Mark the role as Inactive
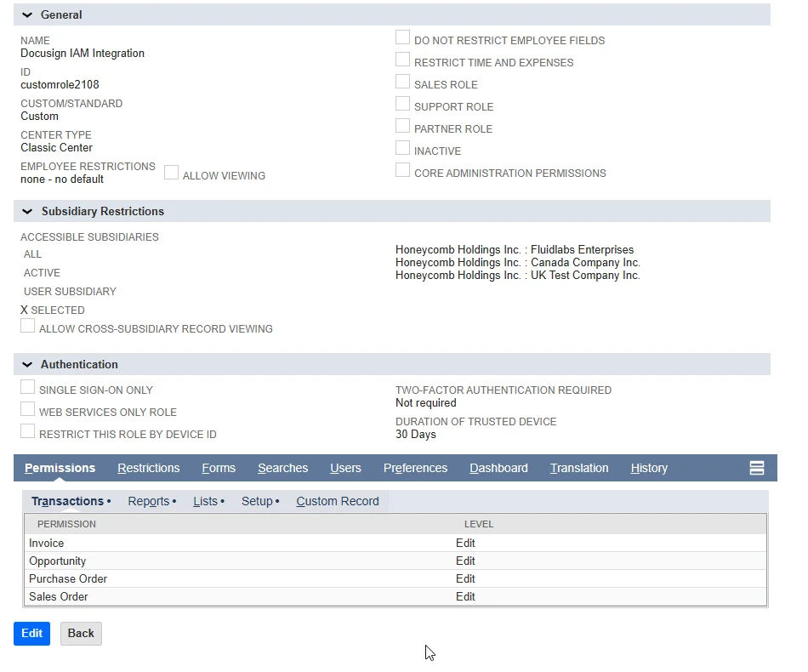Screen dimensions: 808x672 pos(402,148)
